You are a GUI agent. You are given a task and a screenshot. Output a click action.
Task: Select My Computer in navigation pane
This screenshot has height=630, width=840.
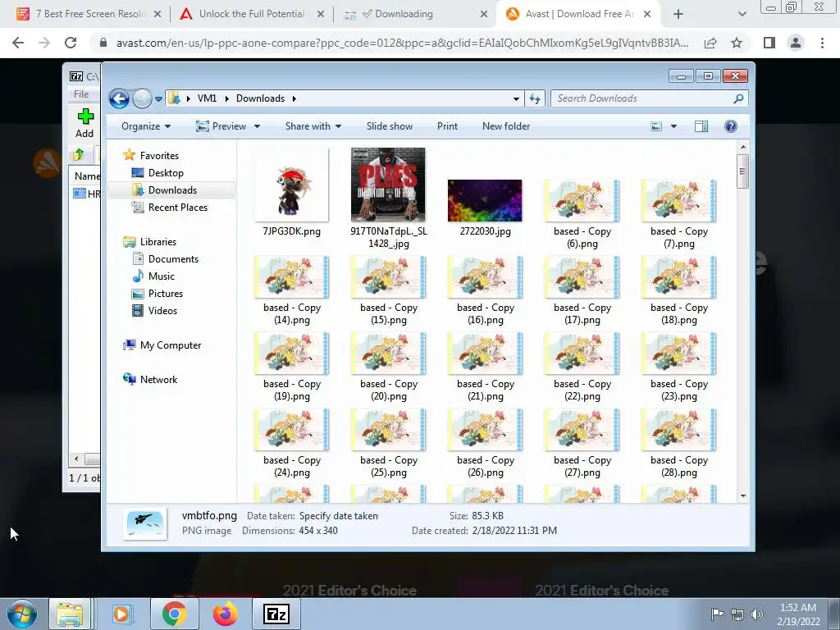tap(163, 345)
